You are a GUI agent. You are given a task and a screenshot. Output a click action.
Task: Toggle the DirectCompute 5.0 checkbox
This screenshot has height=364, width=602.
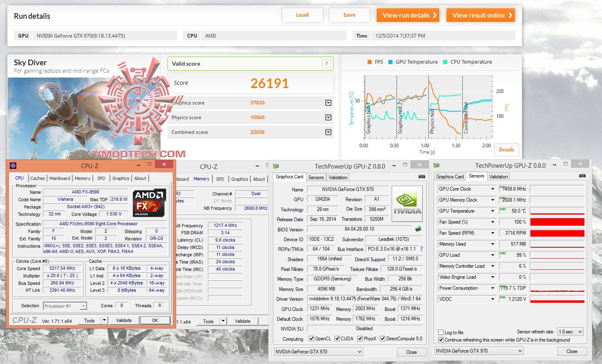(x=382, y=338)
